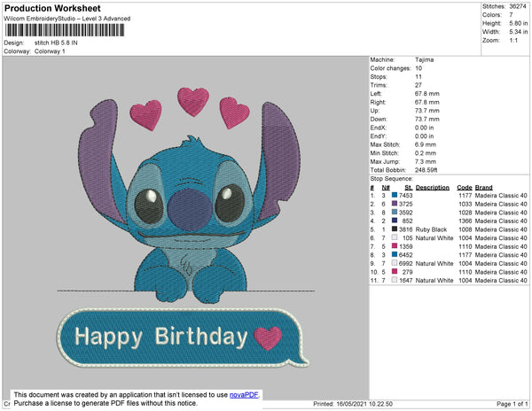Click the 'Brand' column header
This screenshot has height=411, width=532.
point(483,188)
